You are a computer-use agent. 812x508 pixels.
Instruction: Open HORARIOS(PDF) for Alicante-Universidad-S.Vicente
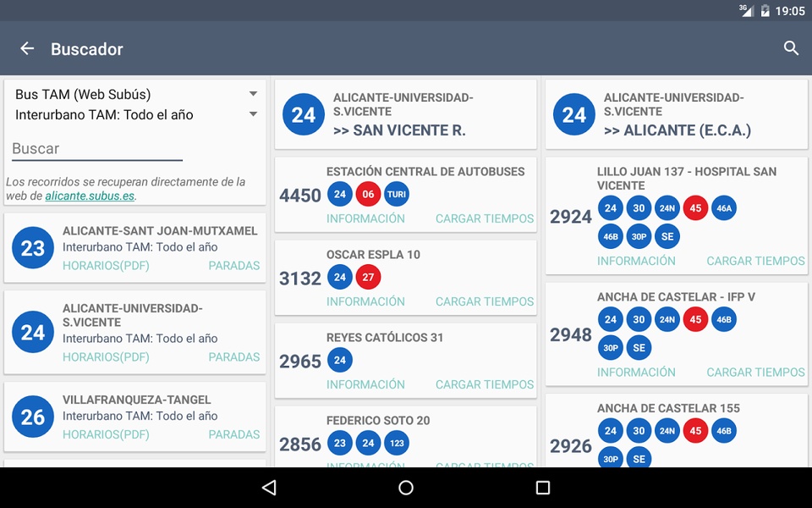(107, 357)
